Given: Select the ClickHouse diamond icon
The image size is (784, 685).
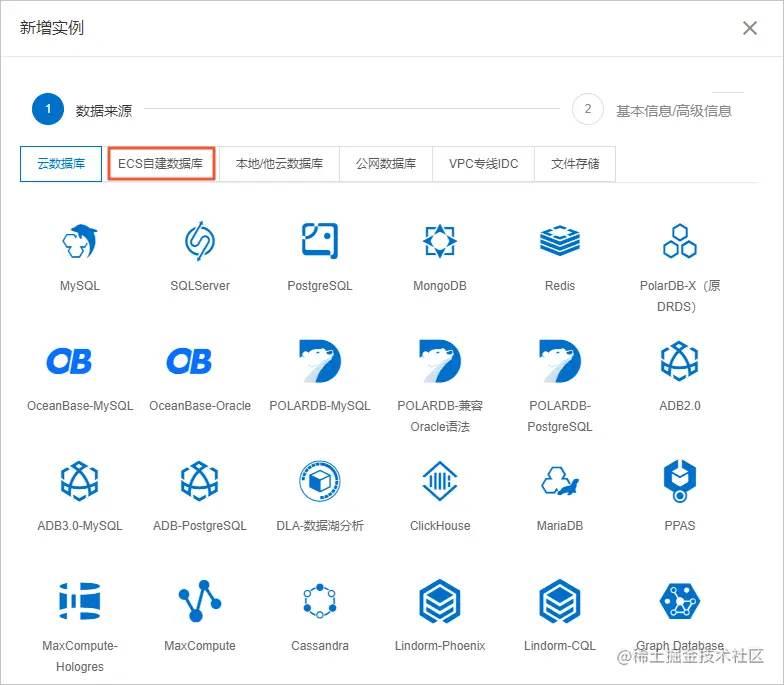Looking at the screenshot, I should click(x=440, y=481).
